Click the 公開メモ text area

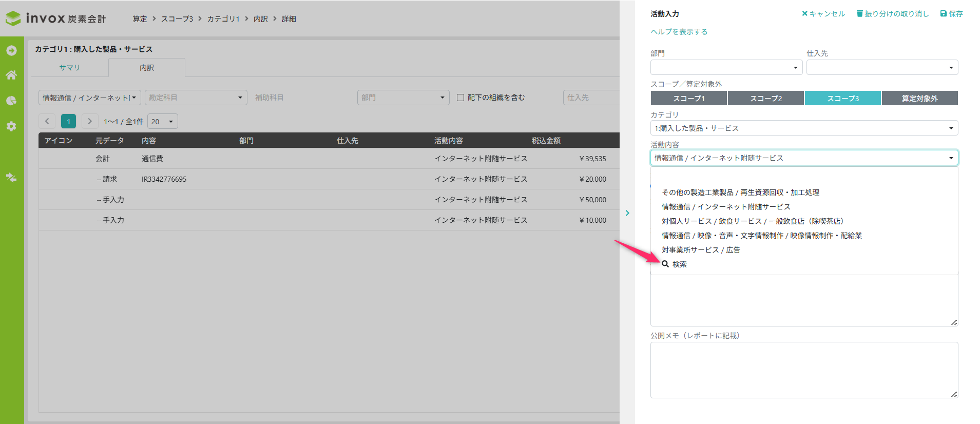point(804,370)
